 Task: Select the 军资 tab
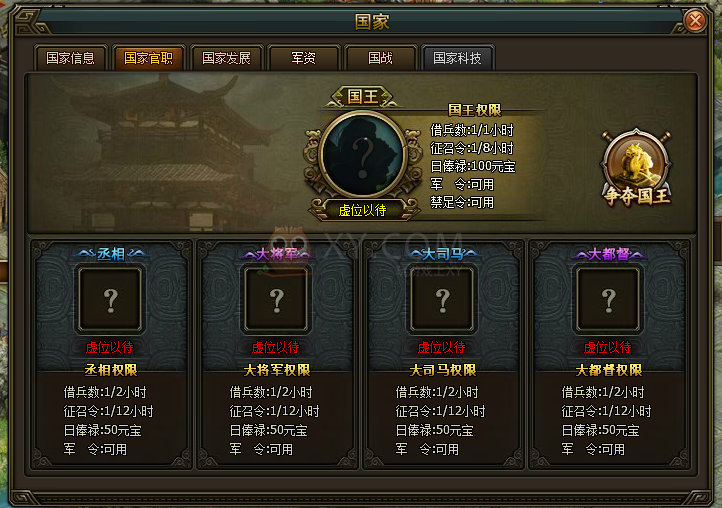(303, 58)
